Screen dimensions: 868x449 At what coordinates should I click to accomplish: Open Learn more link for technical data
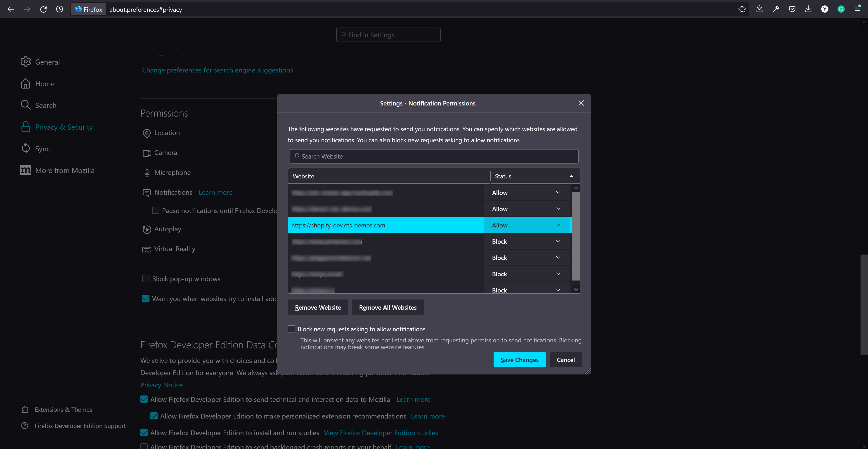coord(414,399)
